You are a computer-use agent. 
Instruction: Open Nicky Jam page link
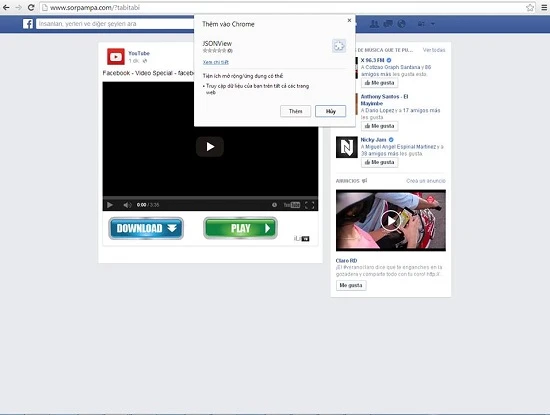pyautogui.click(x=373, y=140)
